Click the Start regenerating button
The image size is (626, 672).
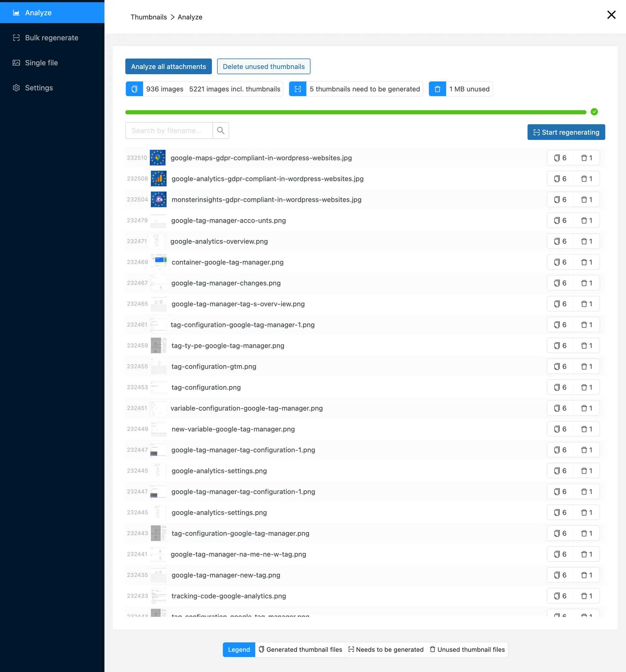pos(566,132)
